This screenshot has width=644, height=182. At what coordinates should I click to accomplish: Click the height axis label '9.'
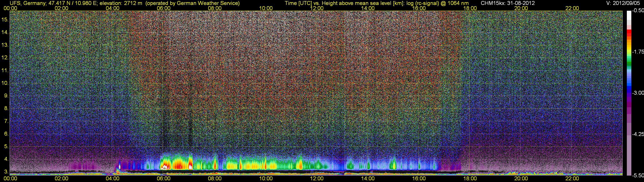point(6,96)
